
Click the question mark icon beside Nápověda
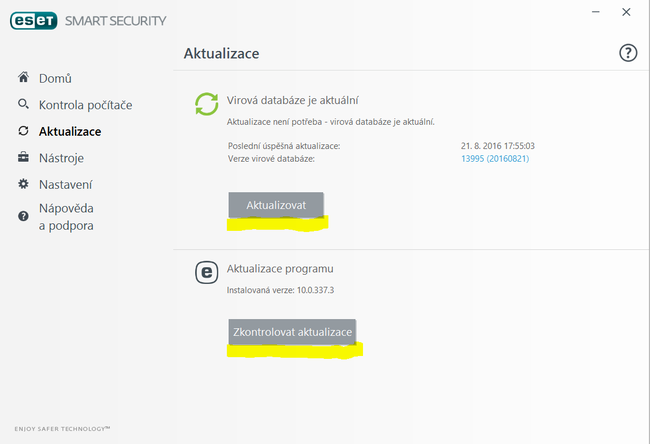(23, 216)
